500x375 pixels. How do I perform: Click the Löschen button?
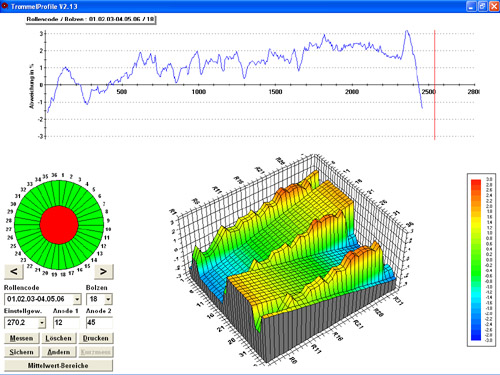pos(59,338)
